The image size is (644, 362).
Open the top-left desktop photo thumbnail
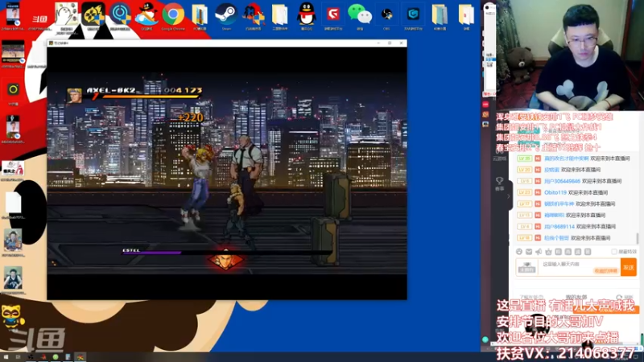[x=13, y=14]
